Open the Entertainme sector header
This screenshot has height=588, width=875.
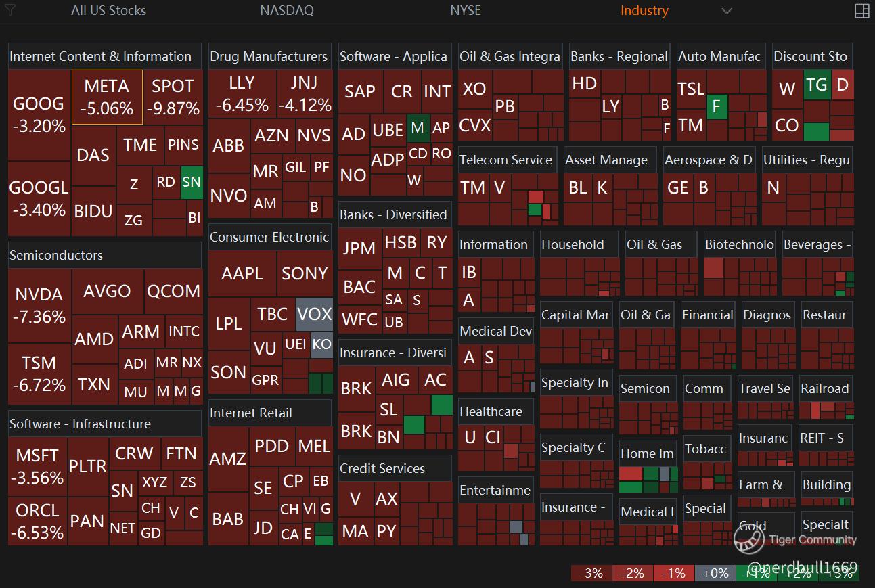tap(496, 491)
